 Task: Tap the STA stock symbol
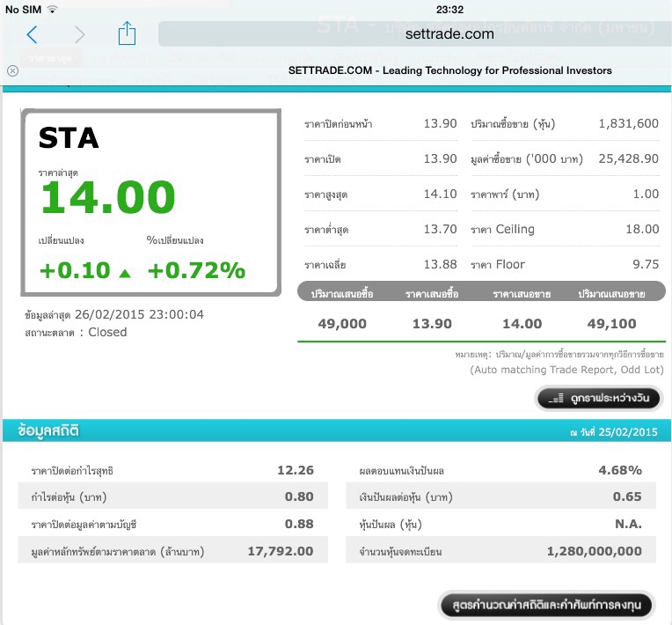(69, 137)
